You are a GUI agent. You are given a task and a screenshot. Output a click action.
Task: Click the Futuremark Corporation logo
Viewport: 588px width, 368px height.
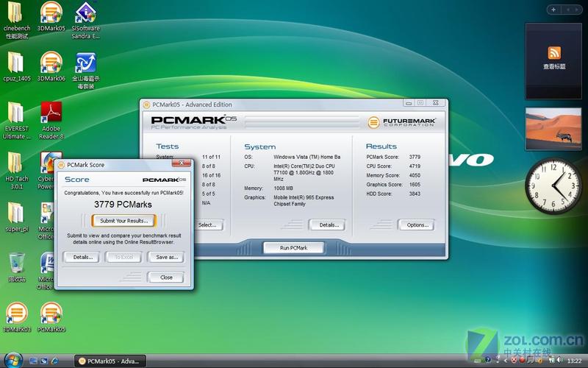tap(401, 122)
